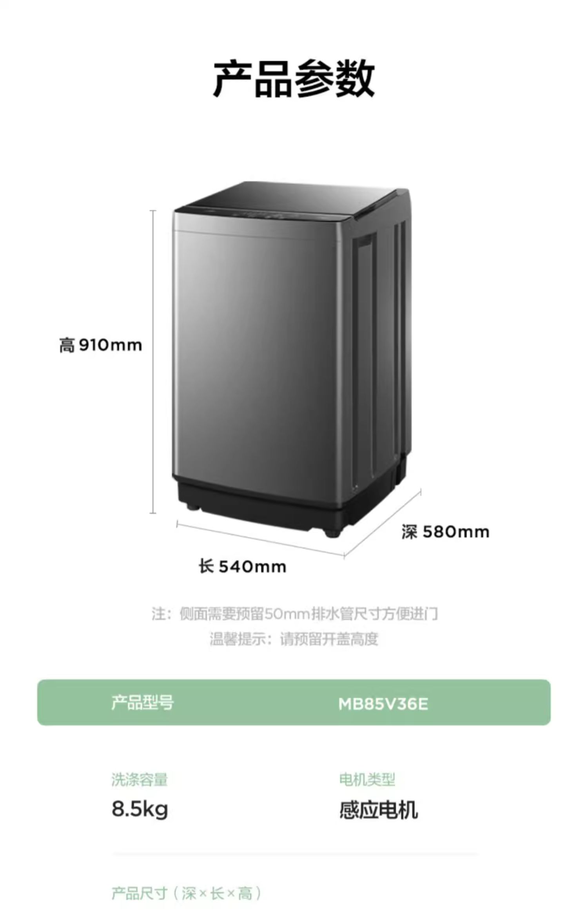The width and height of the screenshot is (588, 910).
Task: Select the 深 580mm depth label
Action: pyautogui.click(x=445, y=532)
